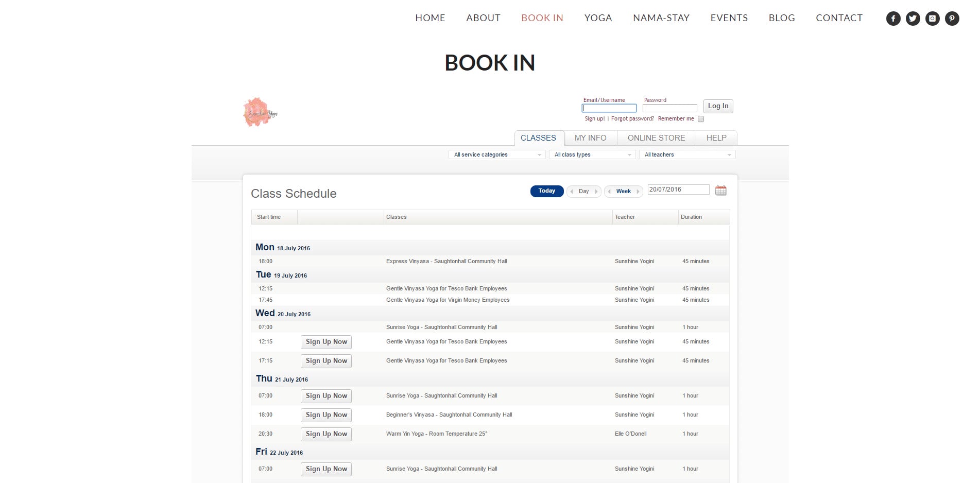
Task: Sign up for Wed 17:15 Tesco Bank class
Action: [x=326, y=361]
